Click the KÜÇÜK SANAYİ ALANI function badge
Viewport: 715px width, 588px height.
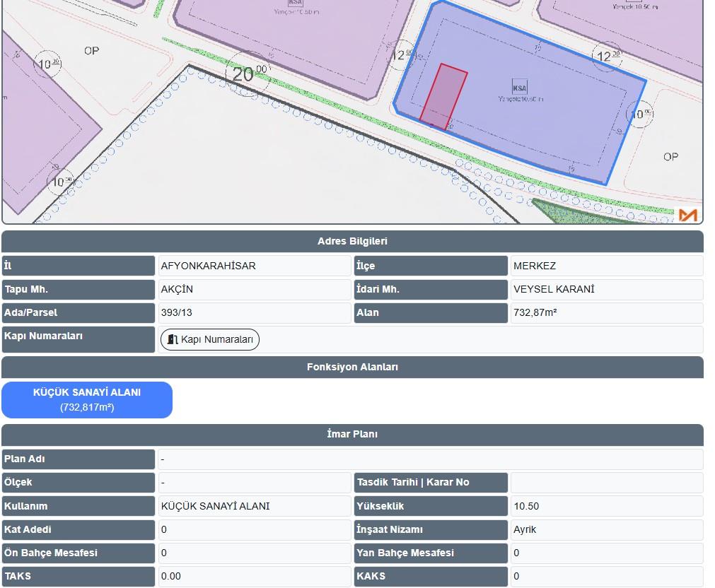pos(87,400)
